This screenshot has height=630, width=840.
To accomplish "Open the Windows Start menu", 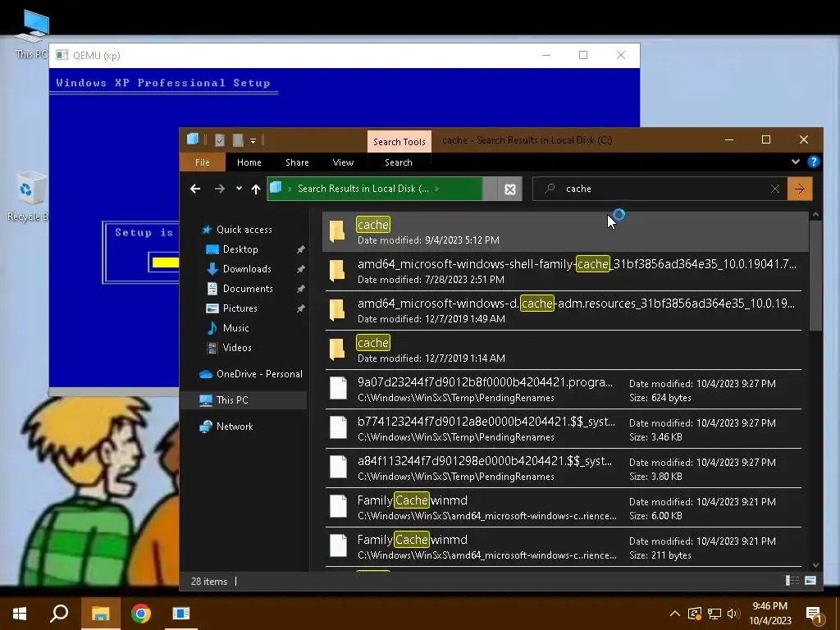I will (20, 614).
